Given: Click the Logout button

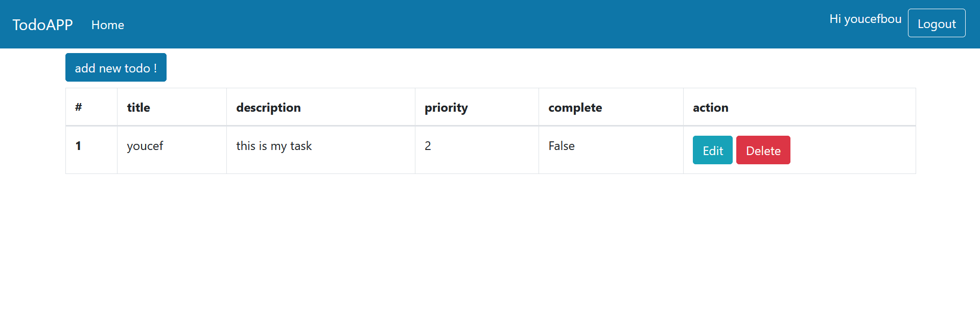Looking at the screenshot, I should tap(936, 23).
